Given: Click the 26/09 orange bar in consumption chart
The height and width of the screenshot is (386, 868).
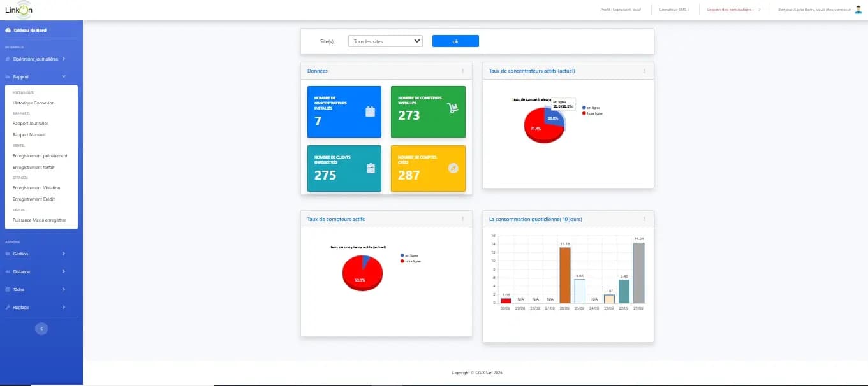Looking at the screenshot, I should [565, 275].
